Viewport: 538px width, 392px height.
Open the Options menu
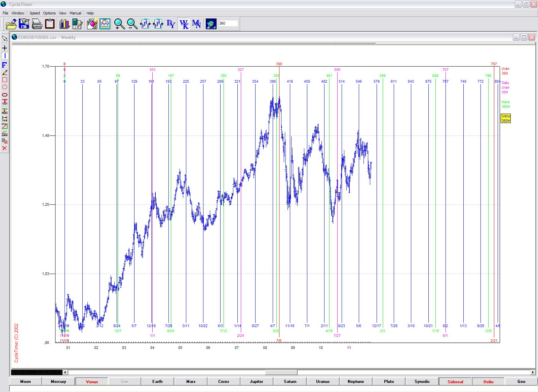point(49,13)
